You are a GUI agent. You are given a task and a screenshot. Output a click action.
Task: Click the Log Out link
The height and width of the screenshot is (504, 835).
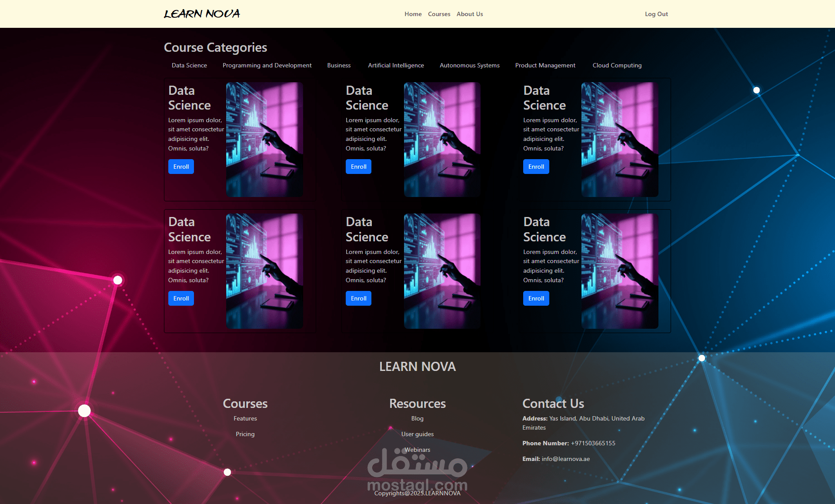pyautogui.click(x=656, y=14)
